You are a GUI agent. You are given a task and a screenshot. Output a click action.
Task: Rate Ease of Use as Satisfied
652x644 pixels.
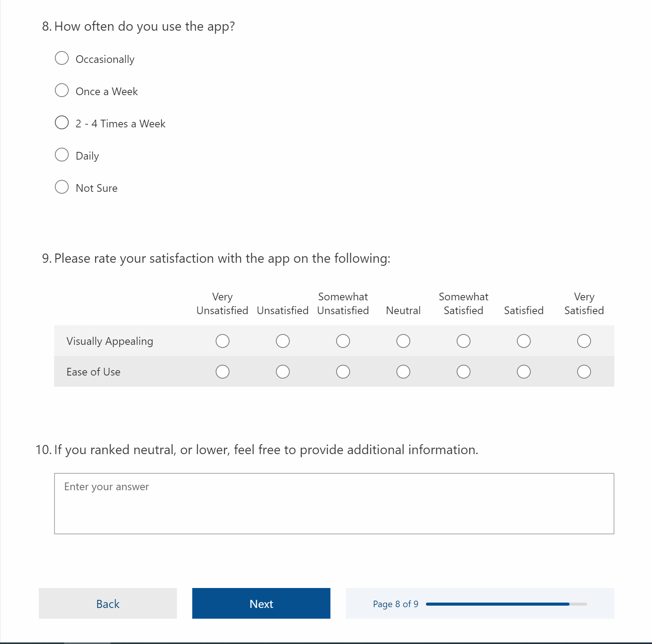tap(524, 372)
